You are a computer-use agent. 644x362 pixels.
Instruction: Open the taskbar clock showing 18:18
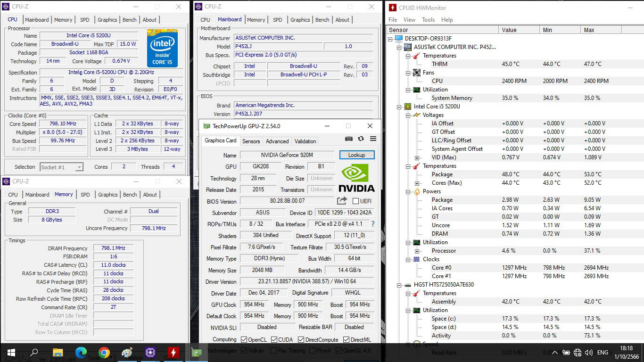pos(627,353)
